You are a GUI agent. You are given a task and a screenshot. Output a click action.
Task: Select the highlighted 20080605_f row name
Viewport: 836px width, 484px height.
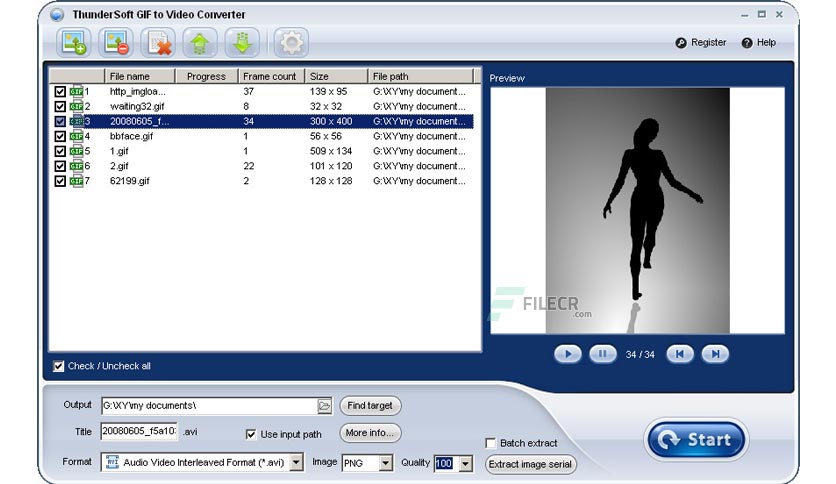click(139, 122)
